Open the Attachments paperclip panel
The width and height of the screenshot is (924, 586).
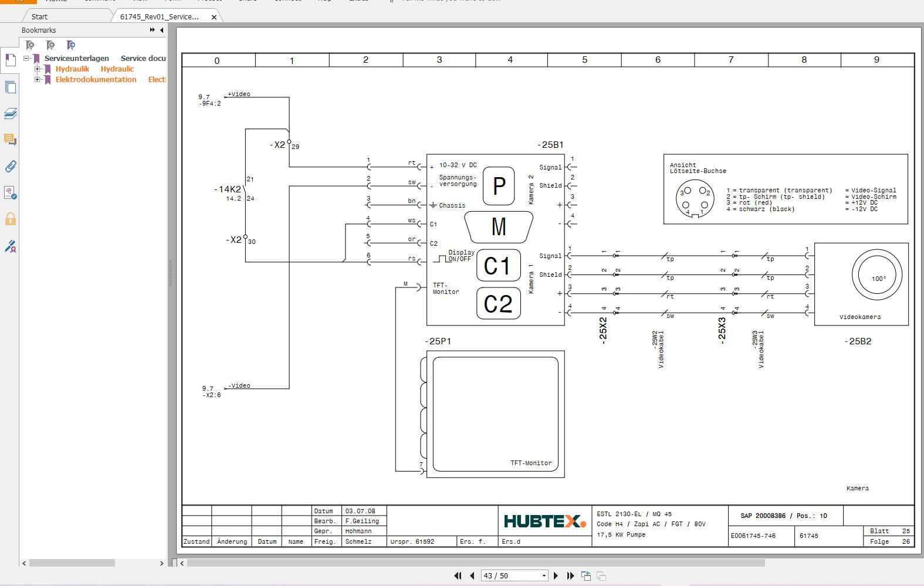point(10,167)
